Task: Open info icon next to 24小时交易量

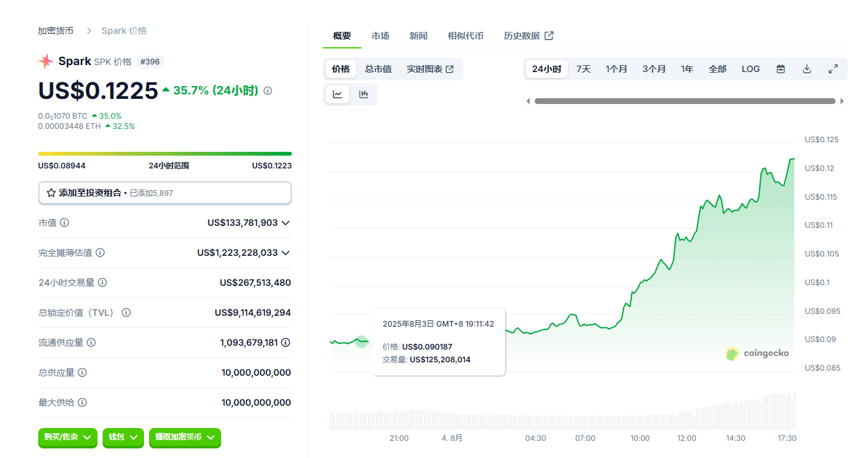Action: click(102, 283)
